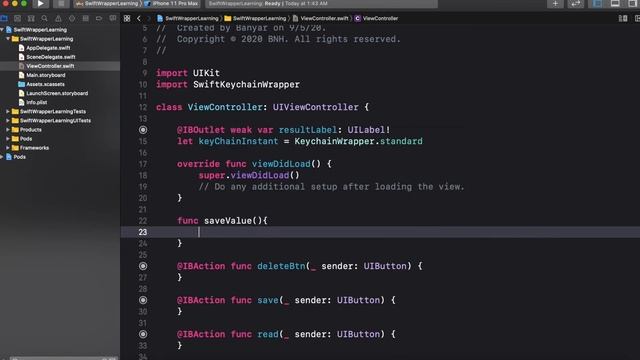
Task: Show the Project navigator
Action: [4, 18]
